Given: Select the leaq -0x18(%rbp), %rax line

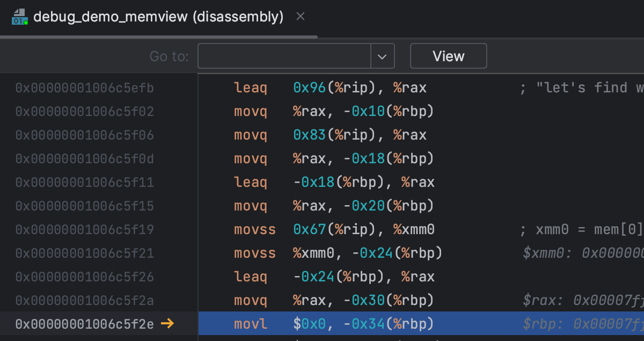Looking at the screenshot, I should pos(334,183).
